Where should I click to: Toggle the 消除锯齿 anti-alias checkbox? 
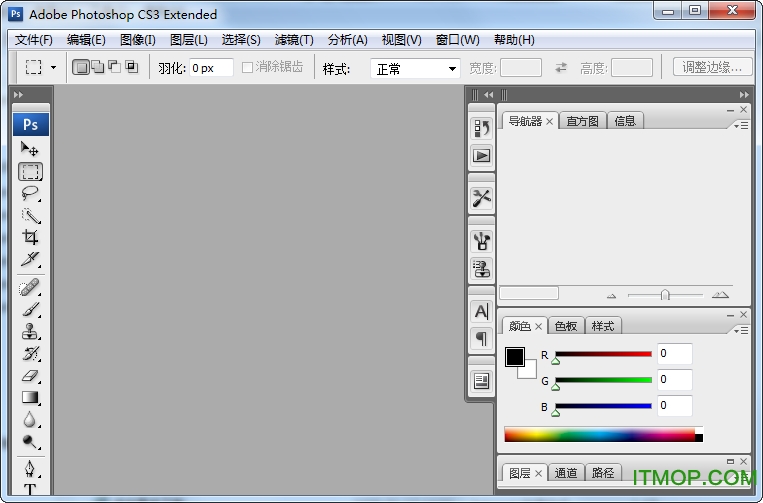pyautogui.click(x=247, y=67)
